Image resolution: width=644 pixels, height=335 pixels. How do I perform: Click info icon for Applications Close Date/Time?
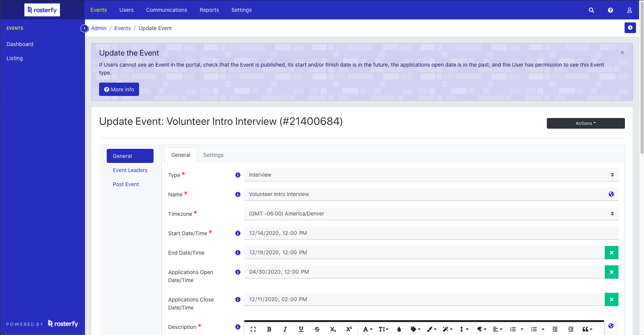(238, 300)
